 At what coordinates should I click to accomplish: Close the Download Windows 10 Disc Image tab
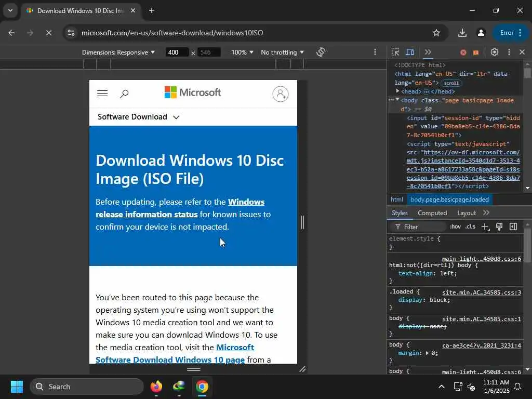[x=133, y=10]
